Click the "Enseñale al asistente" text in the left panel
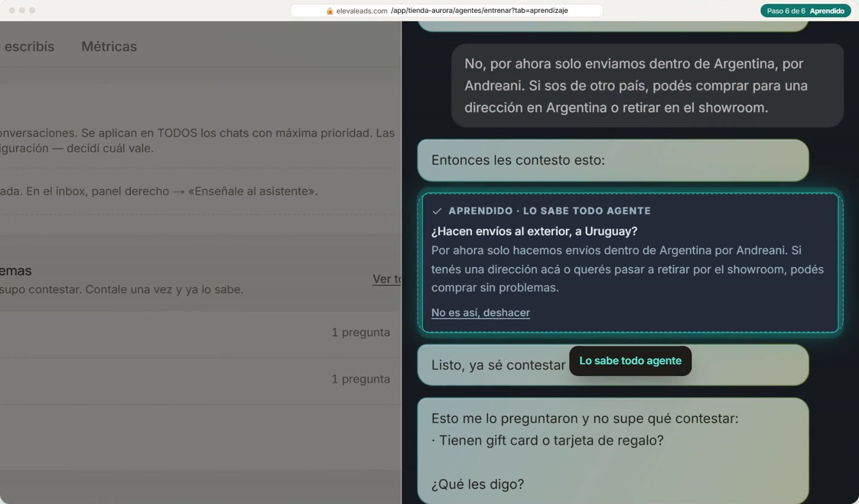Viewport: 859px width, 504px height. [253, 191]
